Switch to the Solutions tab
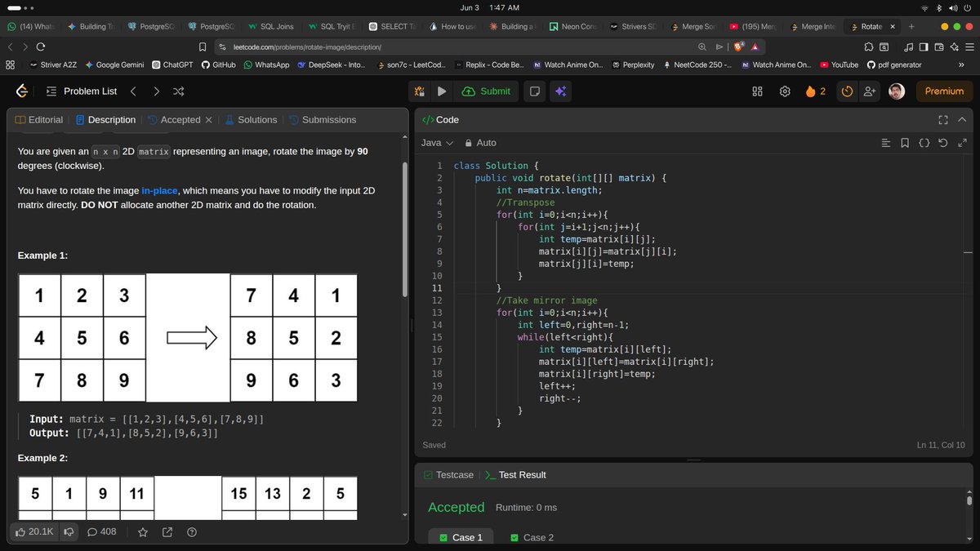The height and width of the screenshot is (551, 980). [x=252, y=119]
